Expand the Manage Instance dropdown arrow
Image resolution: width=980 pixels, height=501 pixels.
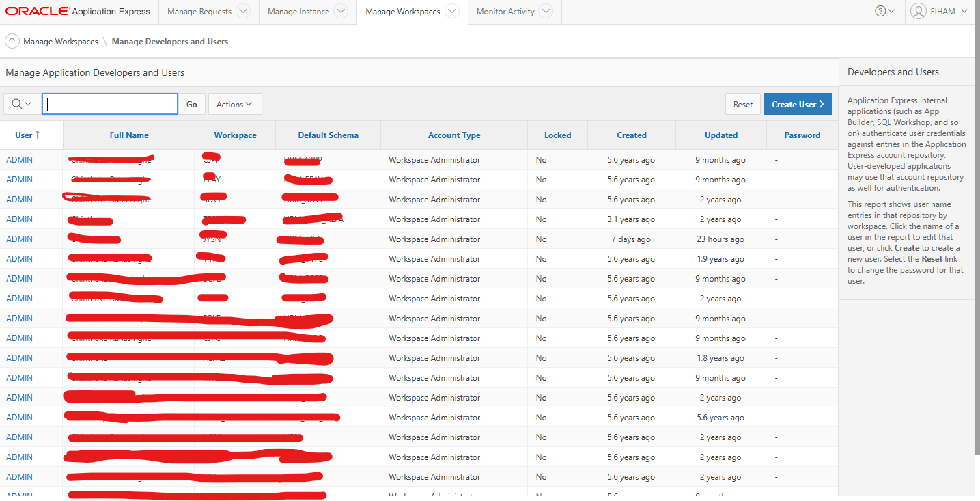(341, 12)
